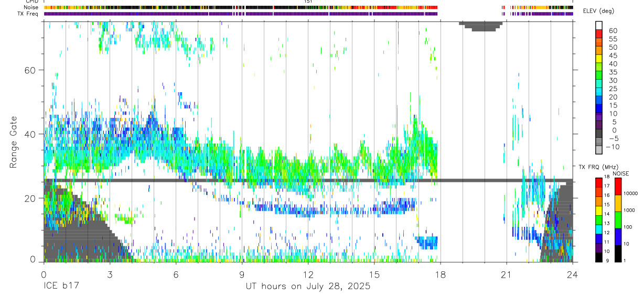Viewport: 644px width, 297px height.
Task: Select the black 9–10 MHz frequency swatch
Action: pyautogui.click(x=599, y=257)
